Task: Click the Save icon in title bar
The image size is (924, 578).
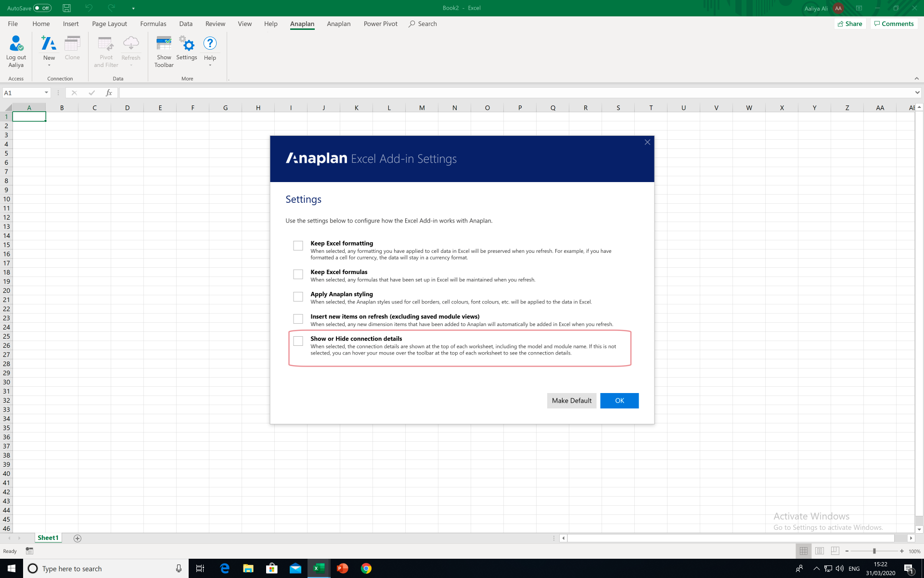Action: pos(66,8)
